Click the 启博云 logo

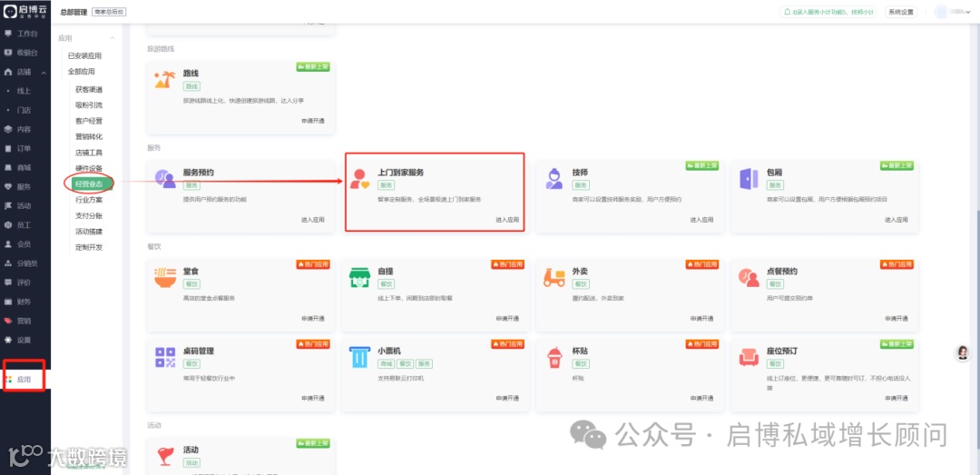(27, 12)
